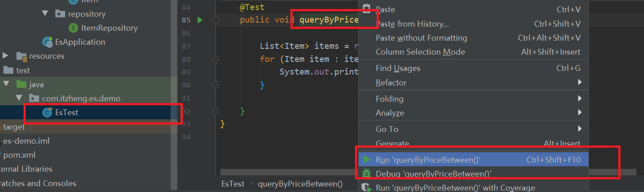Click the Paste clipboard icon in context menu
644x192 pixels.
(x=366, y=9)
